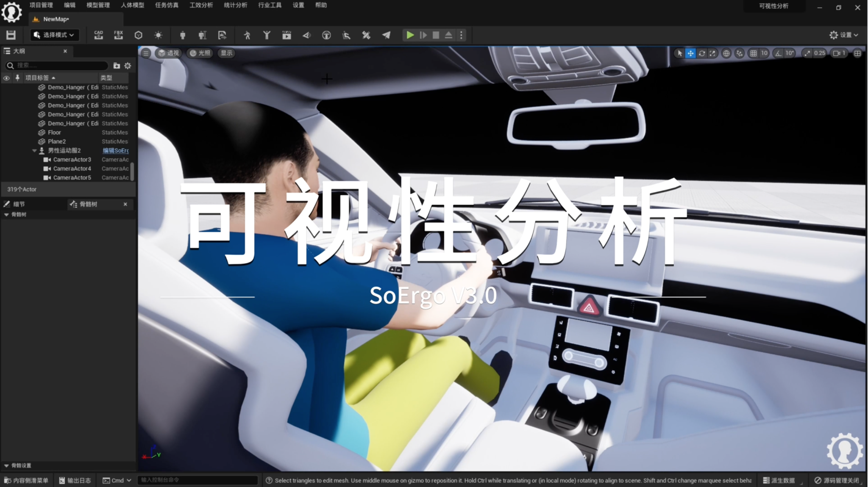
Task: Activate the rotate gizmo tool
Action: tap(702, 53)
